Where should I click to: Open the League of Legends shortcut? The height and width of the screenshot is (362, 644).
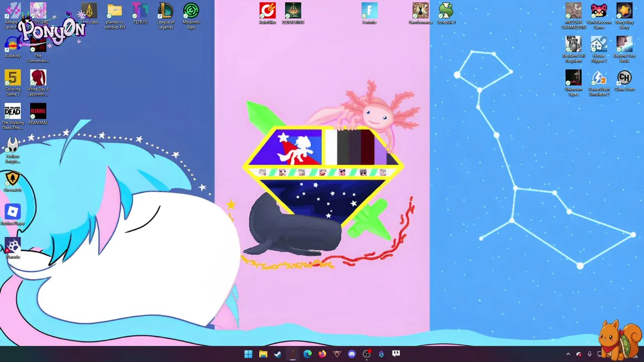point(166,16)
